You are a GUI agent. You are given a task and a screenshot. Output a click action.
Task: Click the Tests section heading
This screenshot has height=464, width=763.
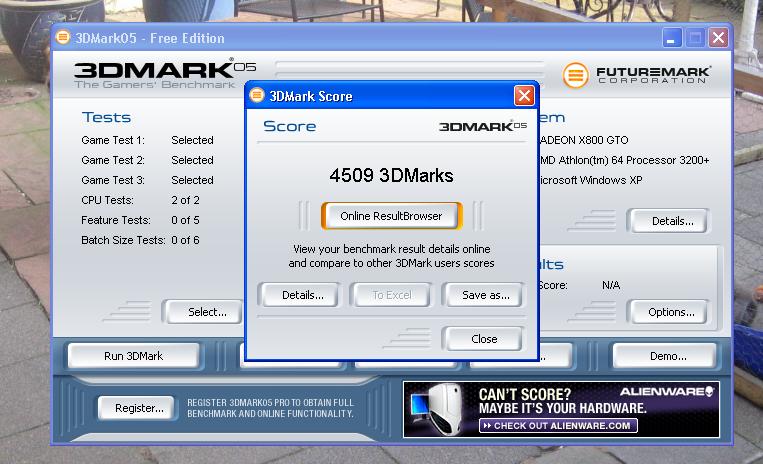(106, 117)
